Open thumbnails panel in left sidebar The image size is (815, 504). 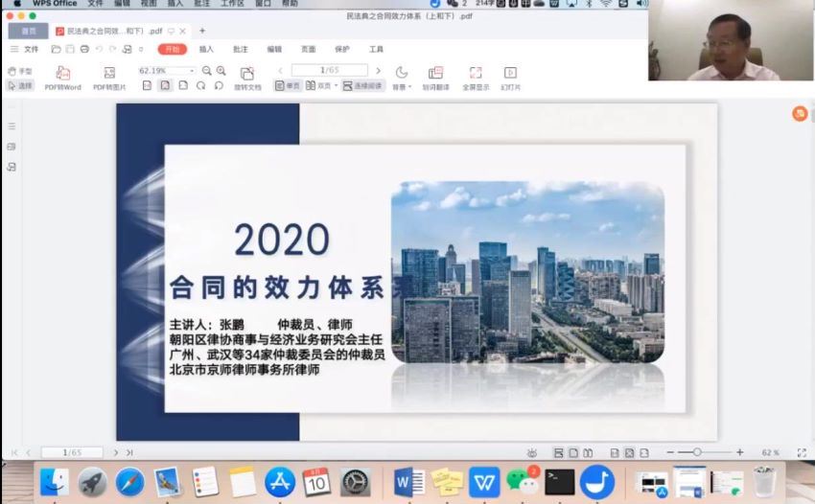[x=12, y=147]
